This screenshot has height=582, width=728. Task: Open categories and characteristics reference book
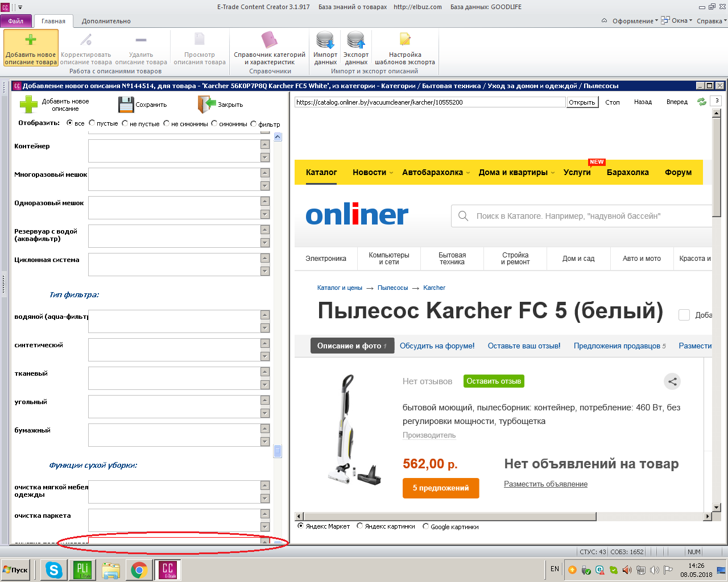270,48
